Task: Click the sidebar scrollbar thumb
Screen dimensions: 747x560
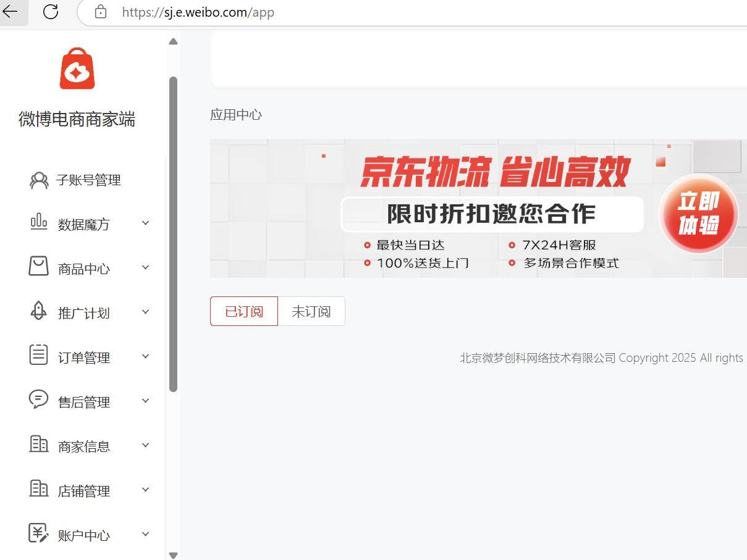Action: (x=173, y=234)
